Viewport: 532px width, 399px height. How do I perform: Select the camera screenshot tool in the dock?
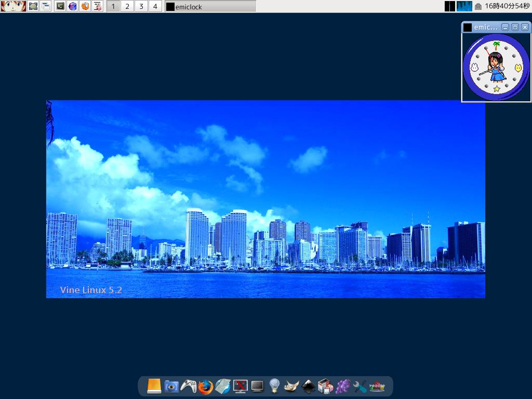(170, 386)
